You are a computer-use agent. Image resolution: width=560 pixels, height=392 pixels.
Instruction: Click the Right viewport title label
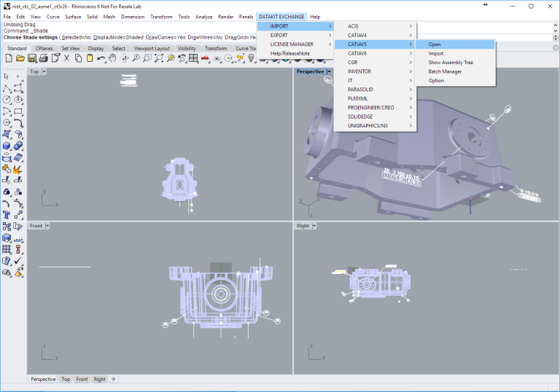[x=303, y=226]
